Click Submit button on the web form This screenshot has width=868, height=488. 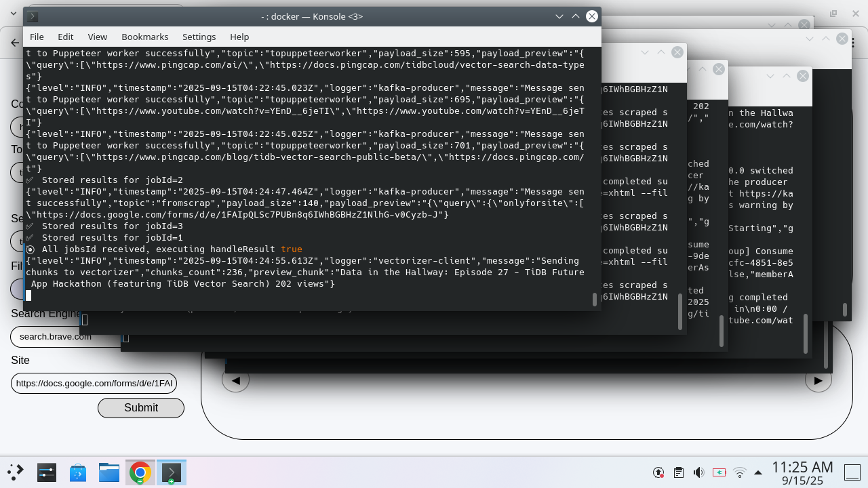click(141, 407)
